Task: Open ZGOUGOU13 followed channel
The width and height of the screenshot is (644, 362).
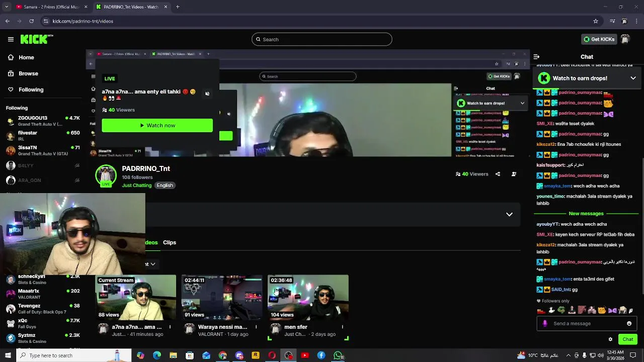Action: click(43, 121)
